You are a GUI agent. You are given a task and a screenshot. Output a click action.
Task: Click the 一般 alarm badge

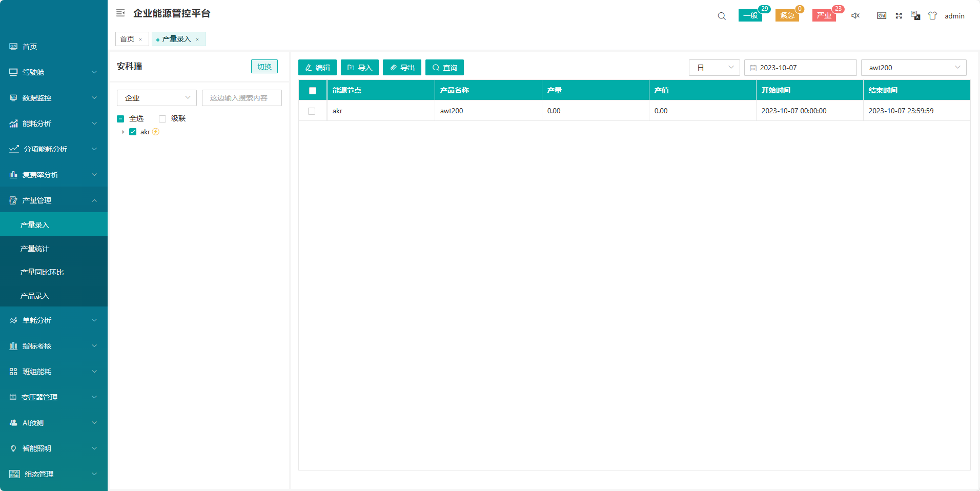tap(750, 16)
